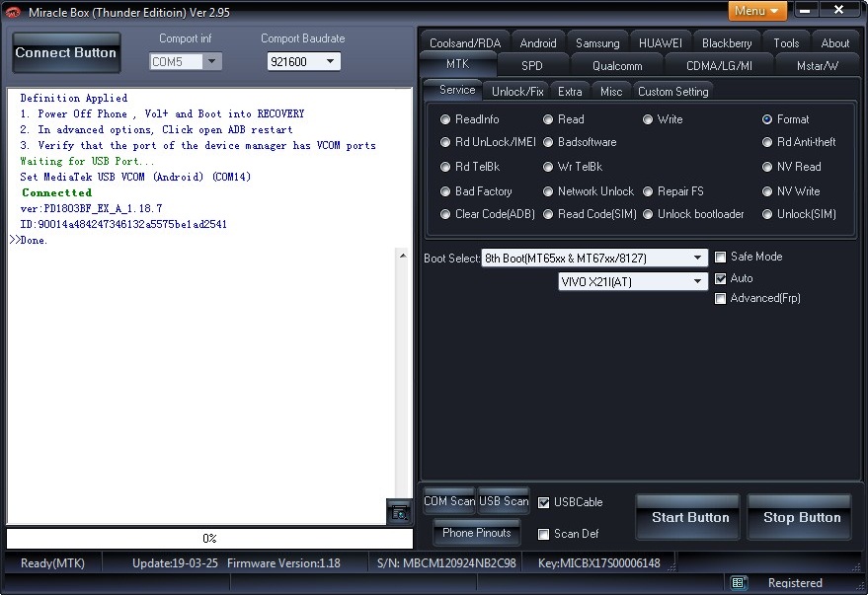Viewport: 868px width, 595px height.
Task: Click the 0% progress bar
Action: (209, 539)
